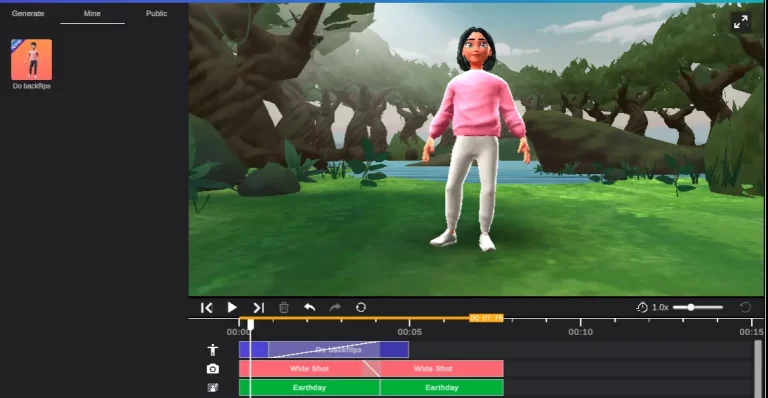
Task: Switch to the Generate tab
Action: (x=28, y=13)
